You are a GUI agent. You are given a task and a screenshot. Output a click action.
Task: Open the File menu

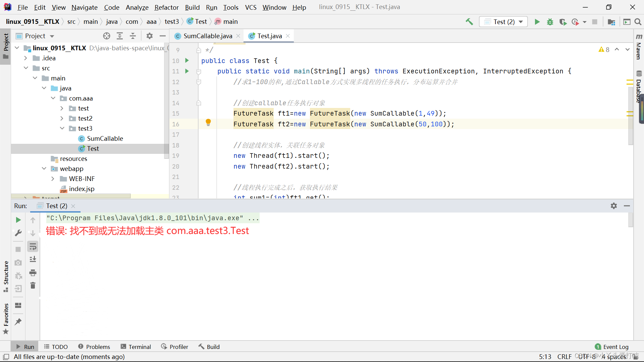22,7
